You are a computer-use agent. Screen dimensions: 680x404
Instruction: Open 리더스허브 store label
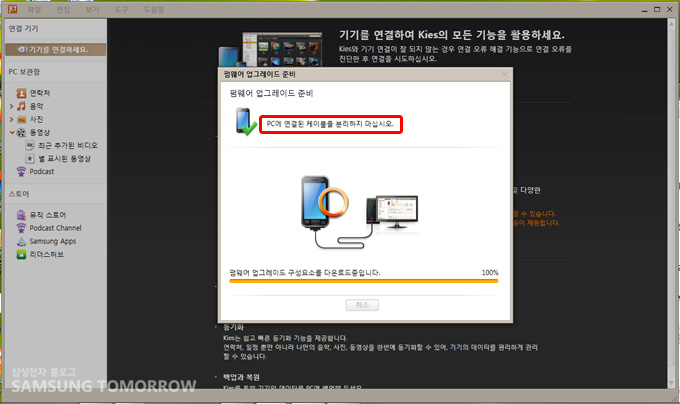tap(46, 254)
